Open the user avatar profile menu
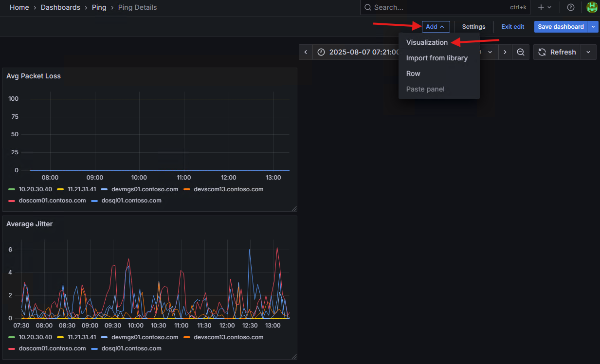600x364 pixels. point(592,7)
